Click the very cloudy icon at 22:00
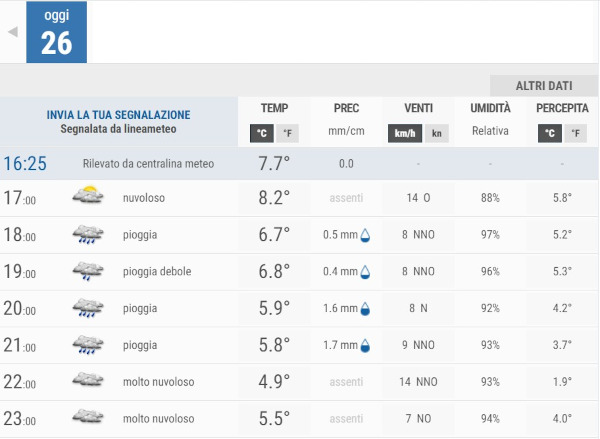 click(88, 382)
